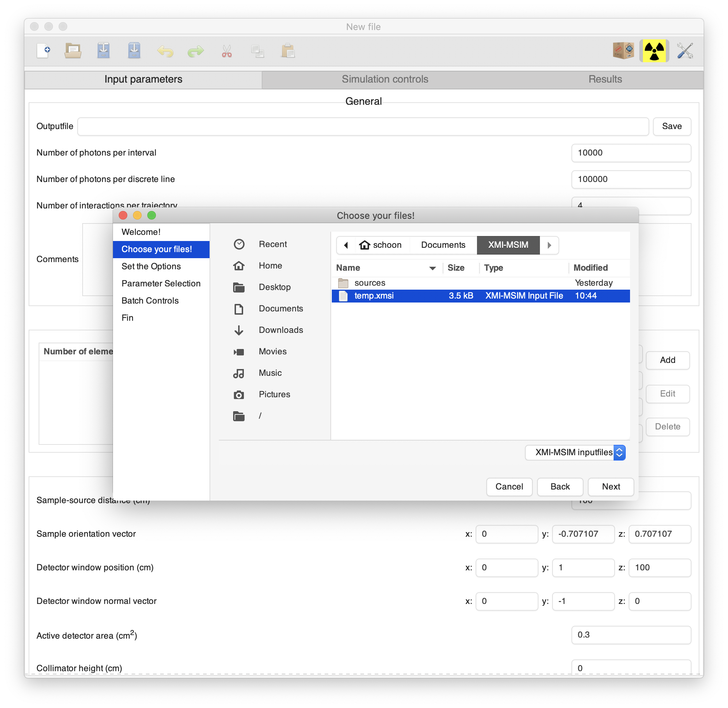Click Sample orientation vector z field
The height and width of the screenshot is (708, 728).
coord(660,534)
